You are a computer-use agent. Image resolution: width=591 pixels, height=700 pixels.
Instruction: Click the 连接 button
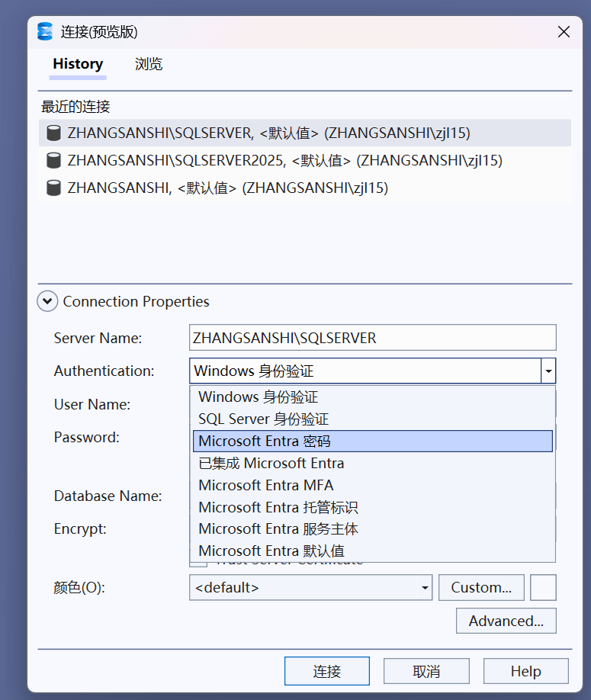pyautogui.click(x=326, y=671)
